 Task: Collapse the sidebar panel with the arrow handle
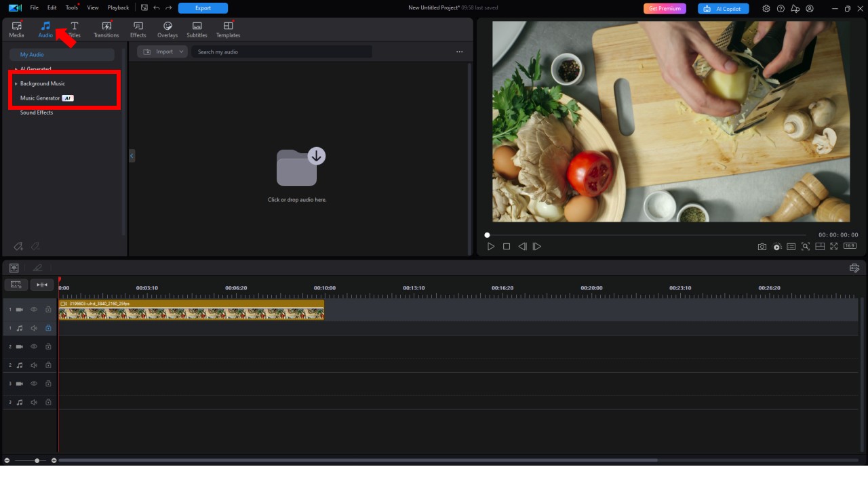132,156
